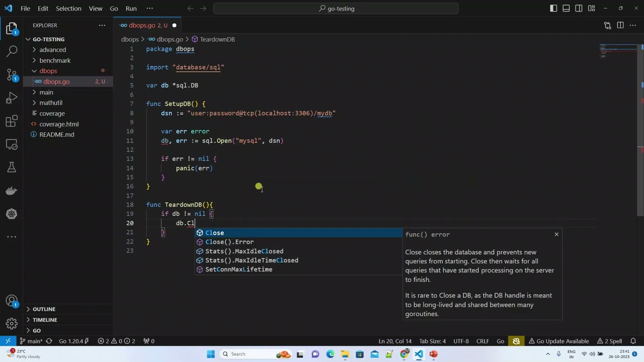Open Changes compare icon in editor toolbar
Screen dimensions: 644x362
(x=607, y=25)
